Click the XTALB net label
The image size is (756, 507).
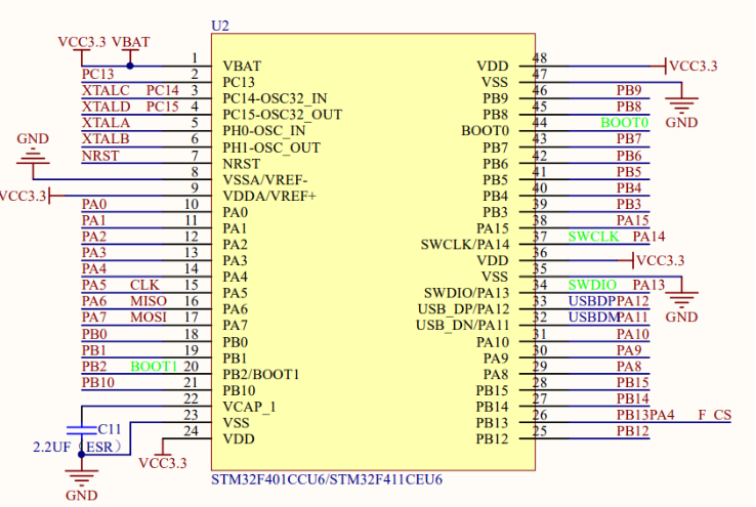click(x=106, y=139)
